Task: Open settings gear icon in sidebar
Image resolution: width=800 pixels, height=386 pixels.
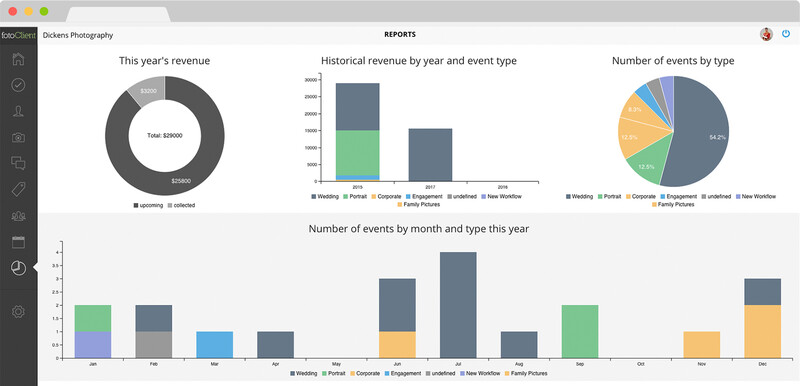Action: click(x=18, y=312)
